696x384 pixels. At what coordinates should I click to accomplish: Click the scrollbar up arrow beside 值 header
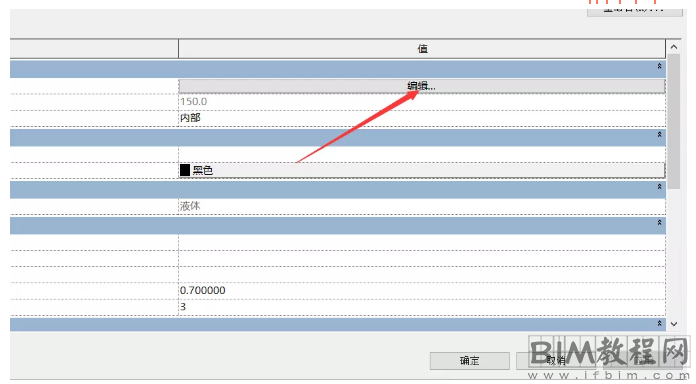674,47
